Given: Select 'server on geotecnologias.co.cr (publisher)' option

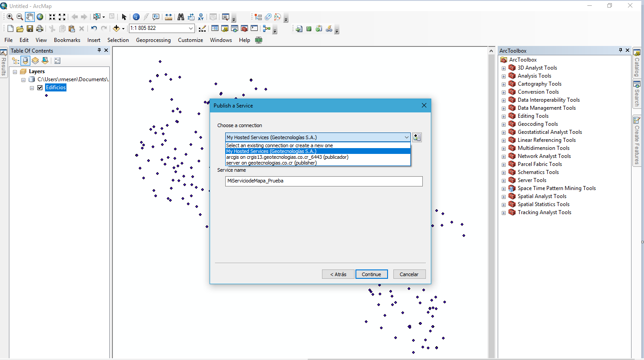Looking at the screenshot, I should 318,163.
